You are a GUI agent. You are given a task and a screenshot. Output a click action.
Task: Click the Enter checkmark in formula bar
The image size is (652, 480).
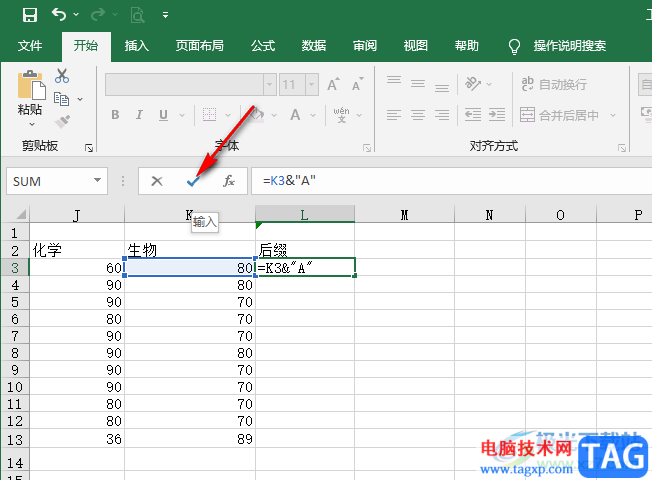click(x=193, y=181)
